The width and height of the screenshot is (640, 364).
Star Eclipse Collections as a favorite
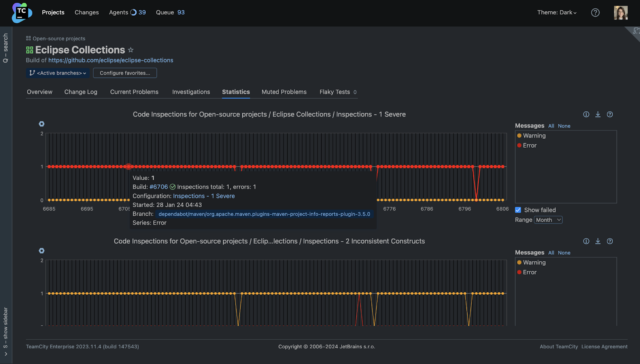[130, 50]
